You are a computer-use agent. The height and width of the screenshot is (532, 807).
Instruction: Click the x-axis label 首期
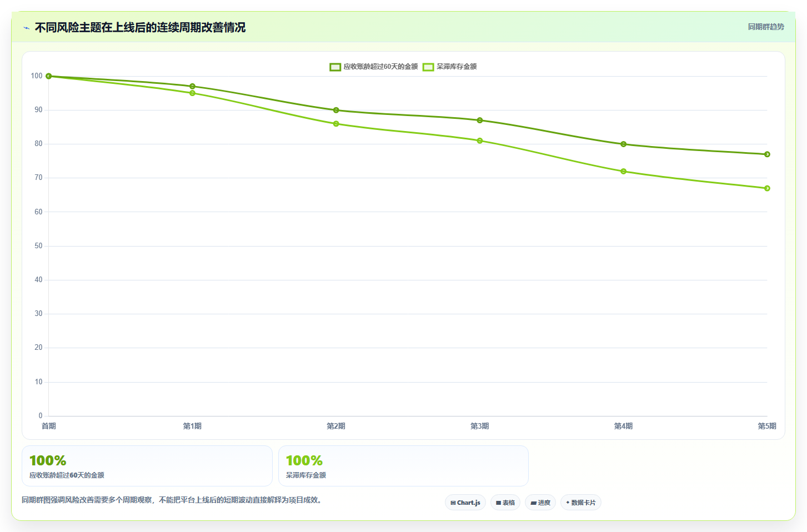[x=49, y=426]
